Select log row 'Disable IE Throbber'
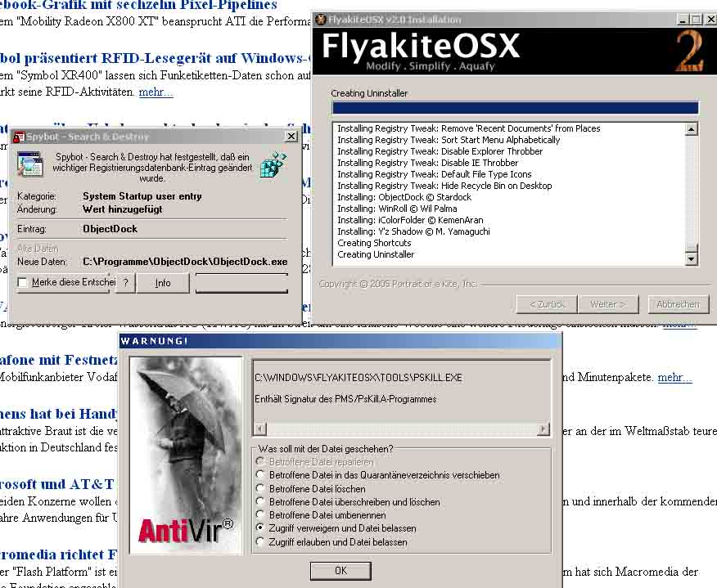This screenshot has width=717, height=588. 427,163
